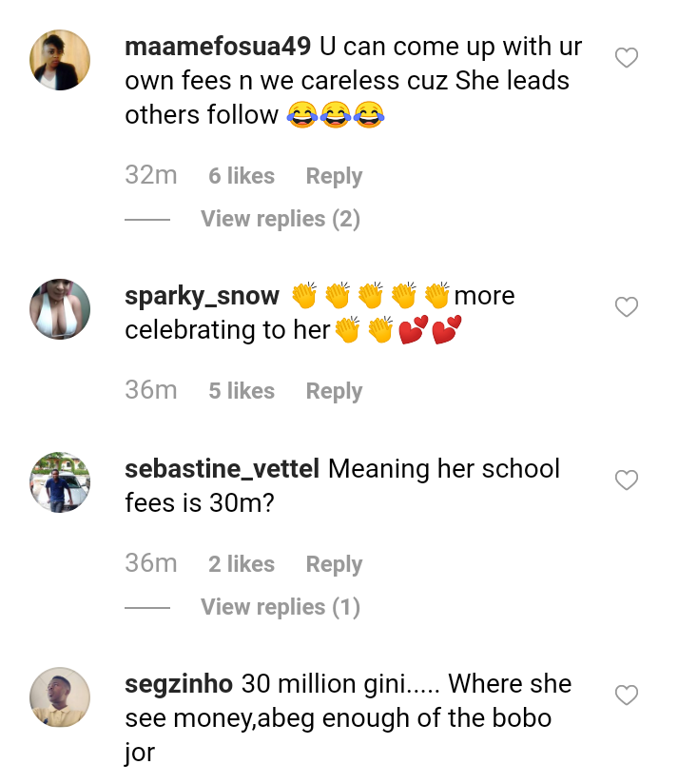Like maamefosua49's comment with the heart
The image size is (678, 784).
click(x=626, y=59)
